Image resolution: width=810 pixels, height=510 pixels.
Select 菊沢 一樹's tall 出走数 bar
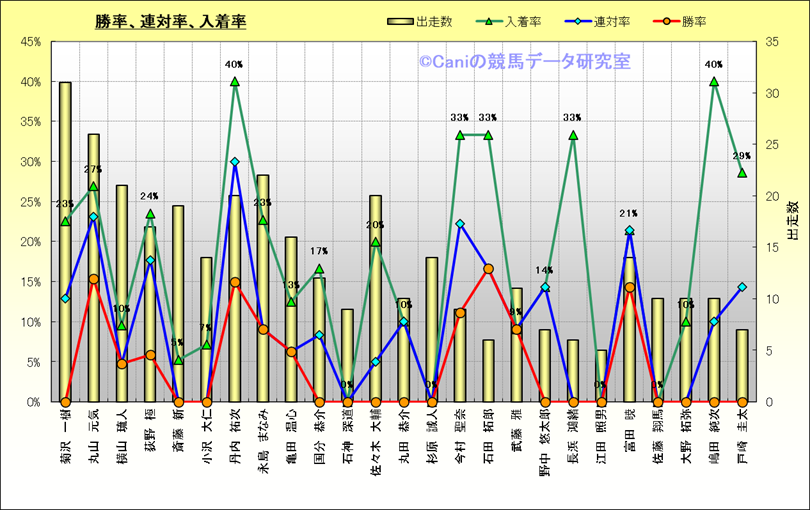(65, 240)
